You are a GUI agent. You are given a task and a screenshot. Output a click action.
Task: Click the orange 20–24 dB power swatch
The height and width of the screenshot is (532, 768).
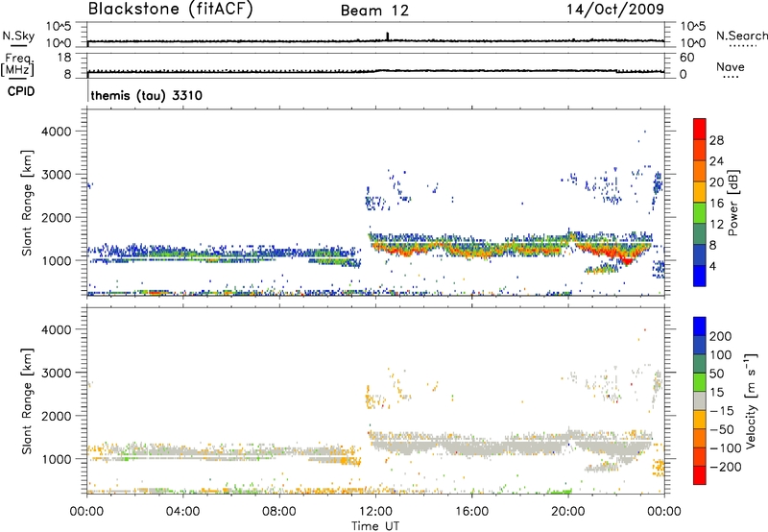pos(700,170)
